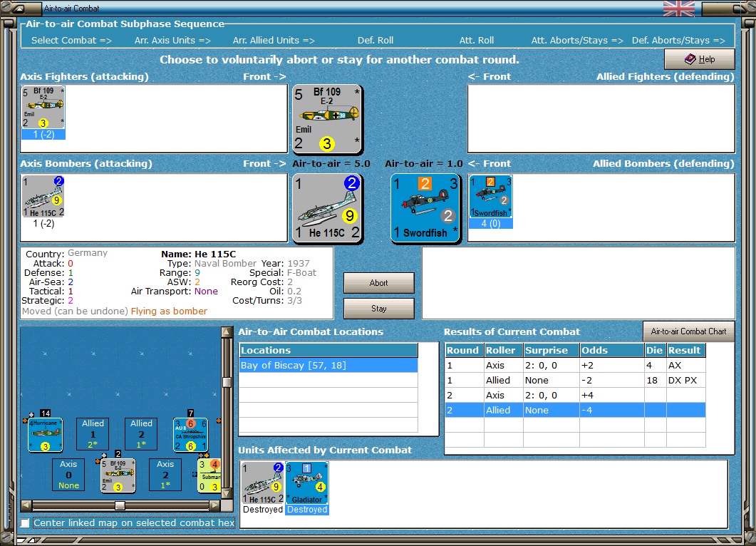Enable center linked map on selected combat hex
This screenshot has height=546, width=756.
[26, 523]
